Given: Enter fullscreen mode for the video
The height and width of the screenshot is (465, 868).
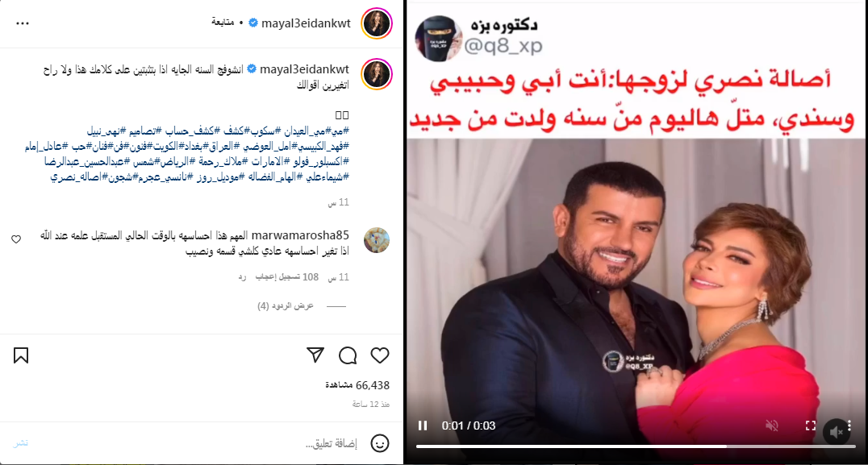Looking at the screenshot, I should 811,426.
